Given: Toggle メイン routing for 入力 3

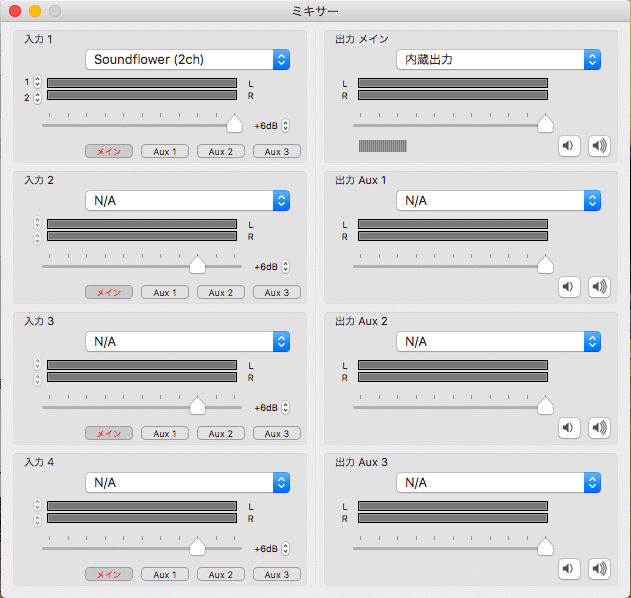Looking at the screenshot, I should (x=109, y=433).
